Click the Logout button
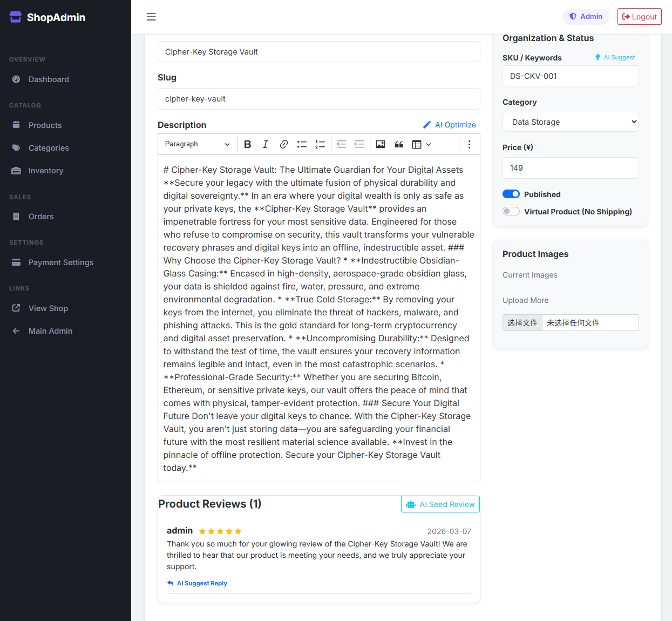Image resolution: width=672 pixels, height=621 pixels. 640,17
